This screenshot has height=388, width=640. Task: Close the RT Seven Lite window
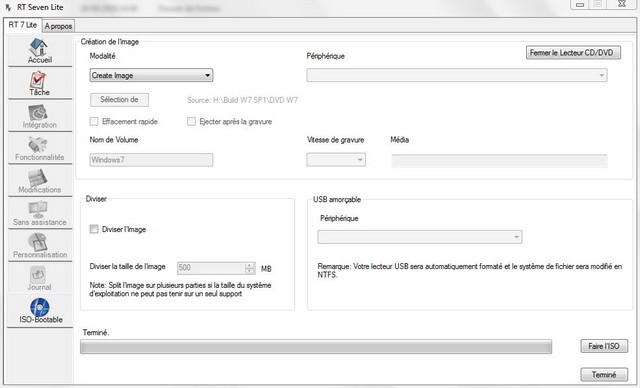(x=621, y=4)
